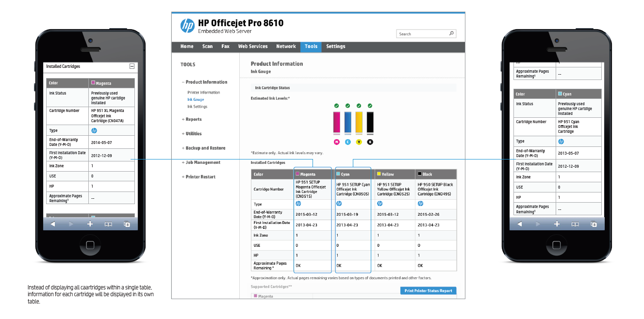The height and width of the screenshot is (319, 644).
Task: Click the HP logo in the right phone's Type row
Action: coord(561,142)
